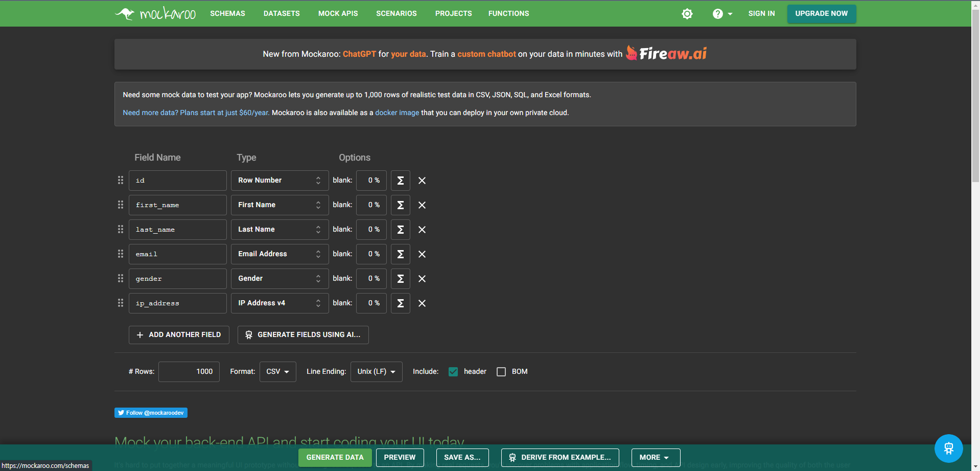
Task: Open the Unix (LF) line ending dropdown
Action: [x=376, y=372]
